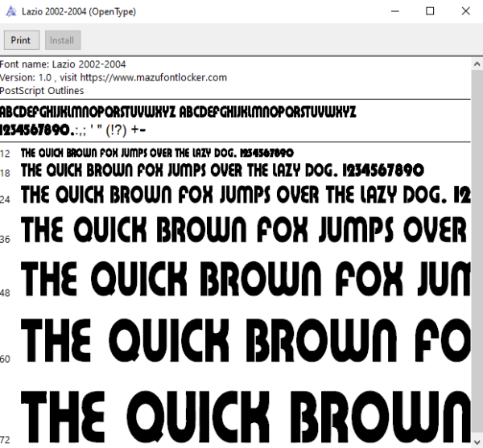Click the 24 point sample sentence
This screenshot has height=448, width=483.
coord(246,195)
